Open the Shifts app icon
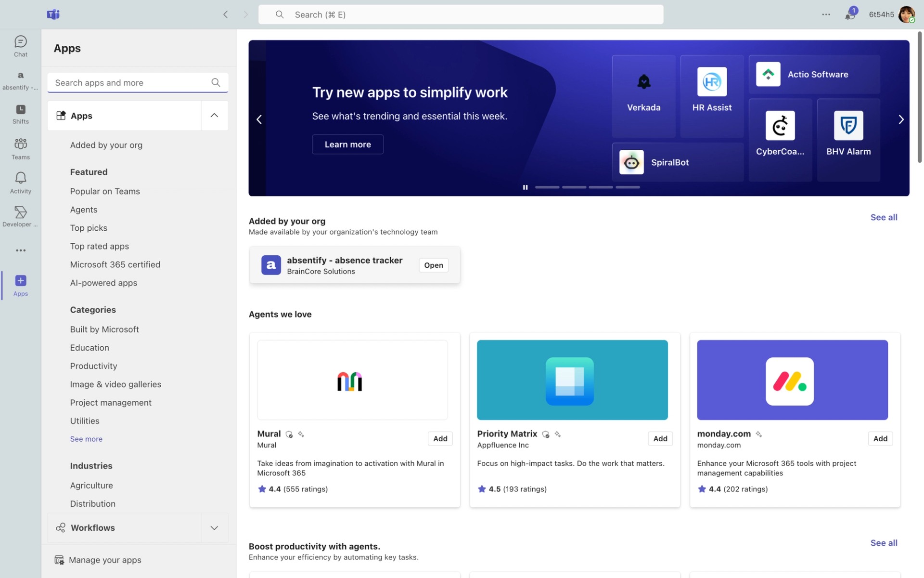Image resolution: width=924 pixels, height=578 pixels. coord(20,114)
